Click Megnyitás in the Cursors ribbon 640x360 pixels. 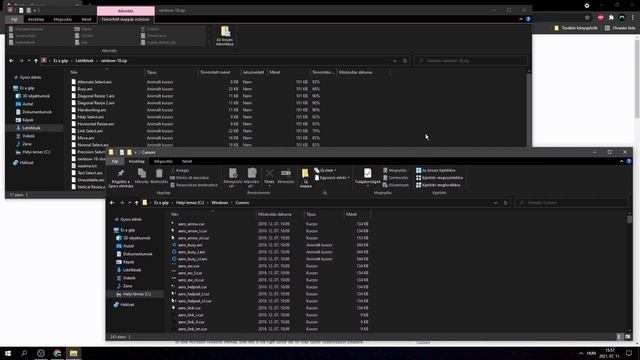(x=396, y=171)
